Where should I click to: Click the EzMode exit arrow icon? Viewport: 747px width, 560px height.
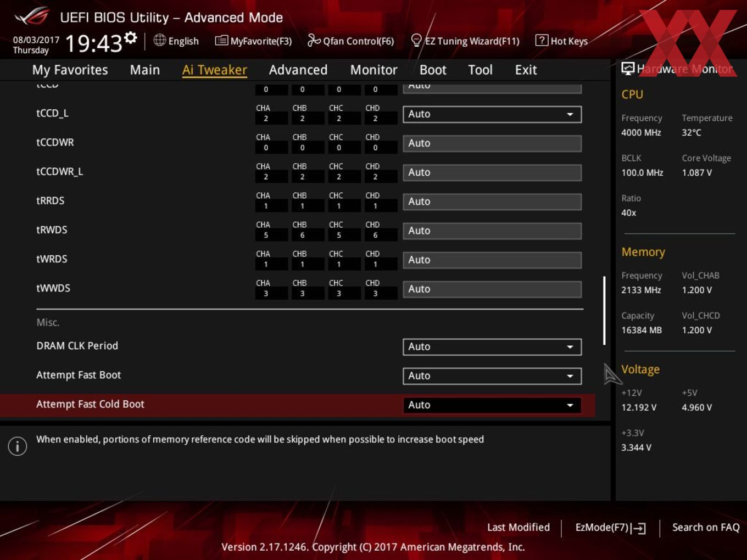tap(638, 528)
